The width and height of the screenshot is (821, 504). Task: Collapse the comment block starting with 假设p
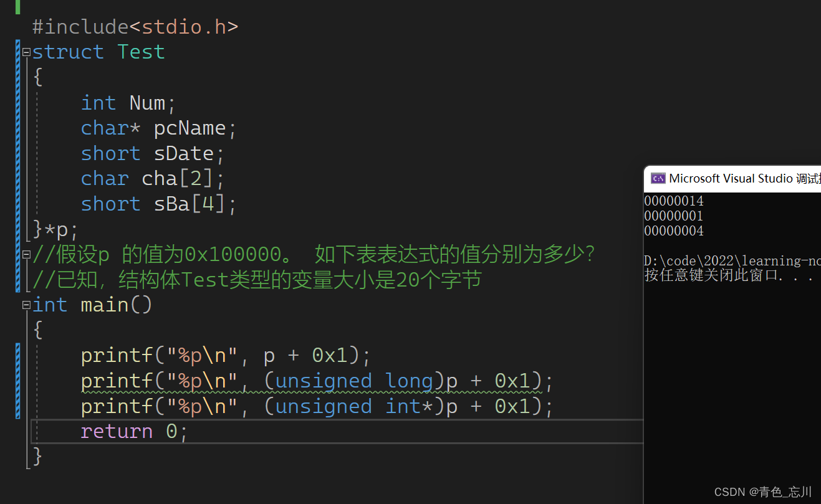point(26,255)
